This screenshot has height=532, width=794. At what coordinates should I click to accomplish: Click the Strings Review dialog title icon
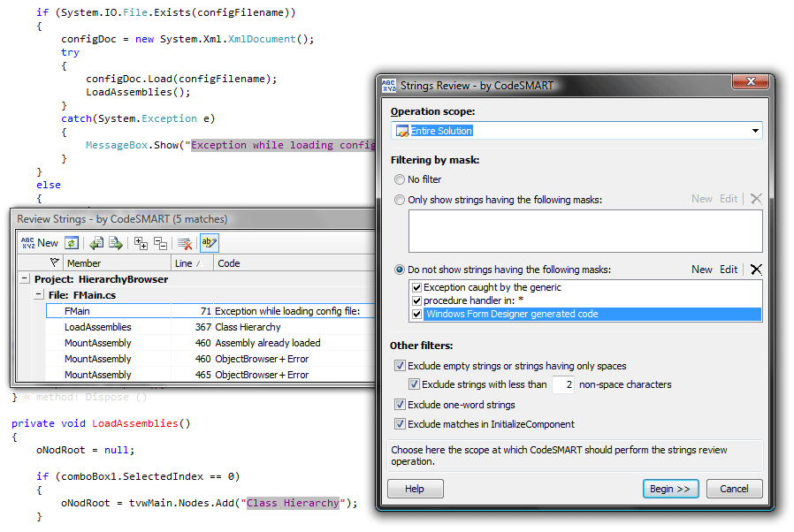[388, 85]
